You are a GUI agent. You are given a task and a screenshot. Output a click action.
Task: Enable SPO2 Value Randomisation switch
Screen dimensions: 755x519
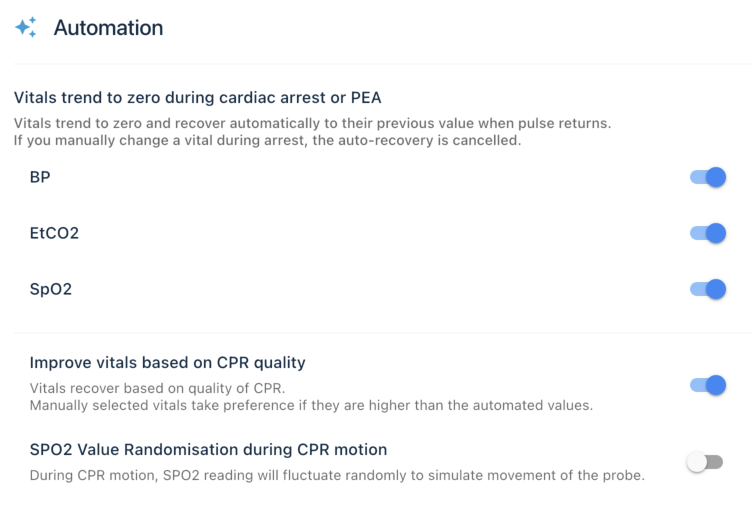click(x=705, y=462)
